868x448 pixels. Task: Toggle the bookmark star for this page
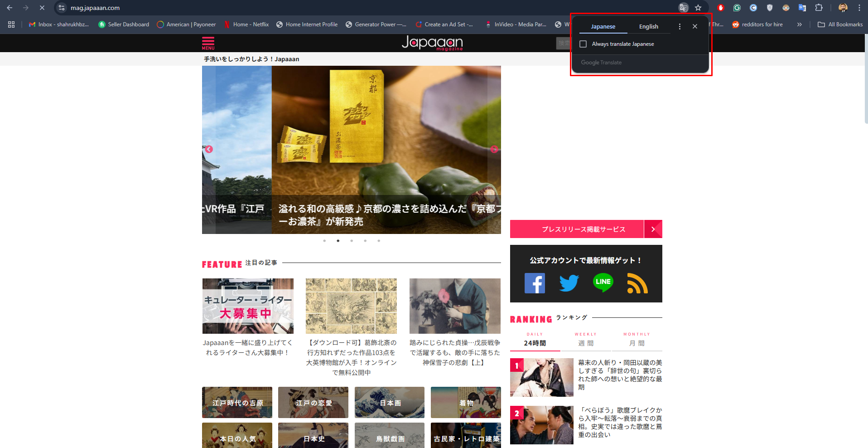699,8
